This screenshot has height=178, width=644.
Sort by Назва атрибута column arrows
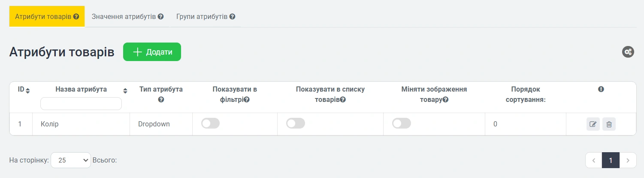pos(125,91)
